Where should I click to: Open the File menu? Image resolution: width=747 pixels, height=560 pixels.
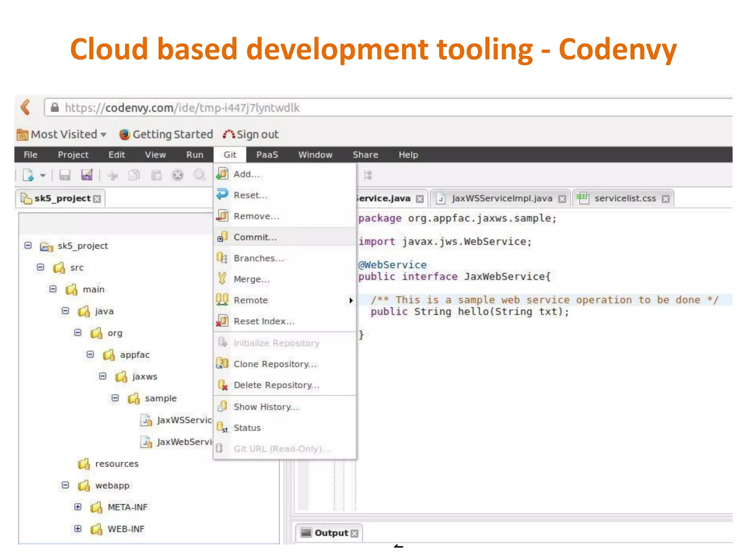[x=31, y=155]
